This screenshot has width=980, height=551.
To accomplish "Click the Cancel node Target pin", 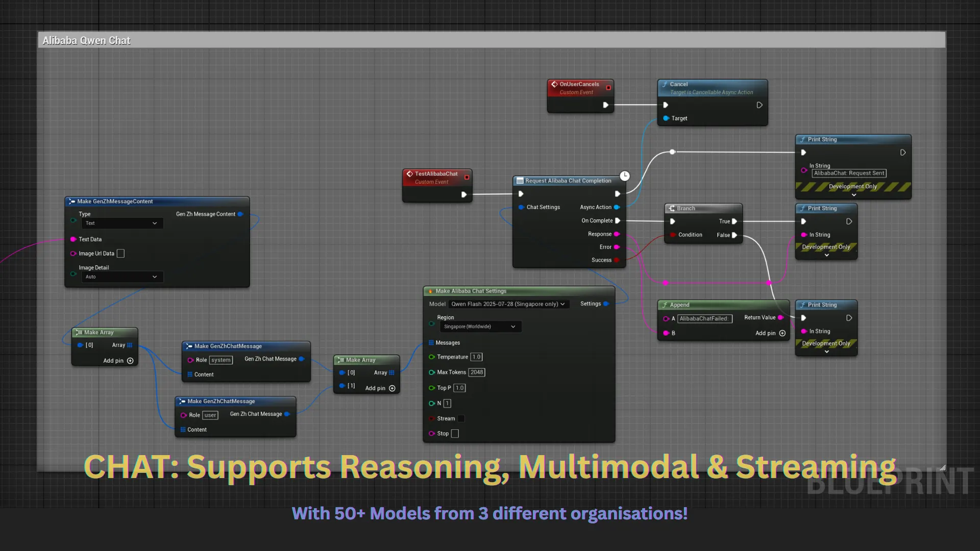I will click(666, 118).
